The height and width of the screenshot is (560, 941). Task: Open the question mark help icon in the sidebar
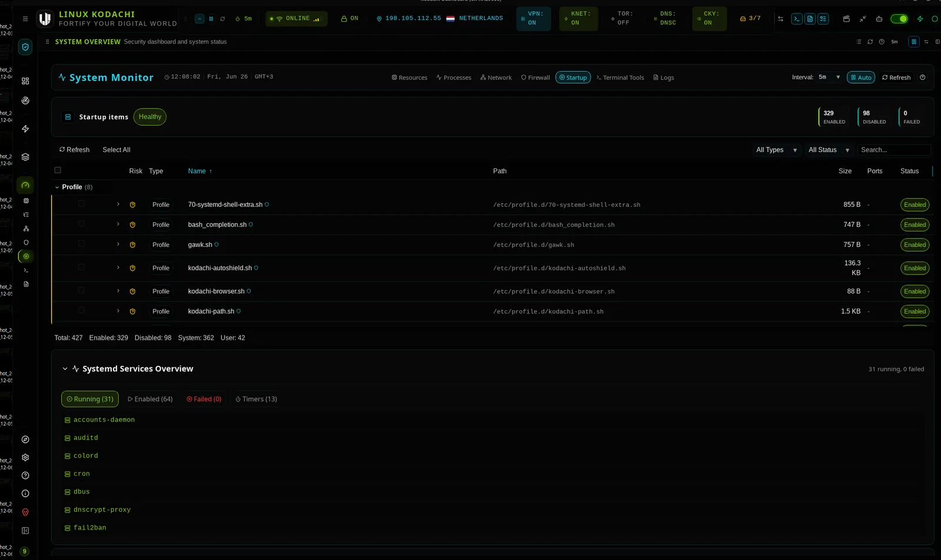click(x=25, y=476)
